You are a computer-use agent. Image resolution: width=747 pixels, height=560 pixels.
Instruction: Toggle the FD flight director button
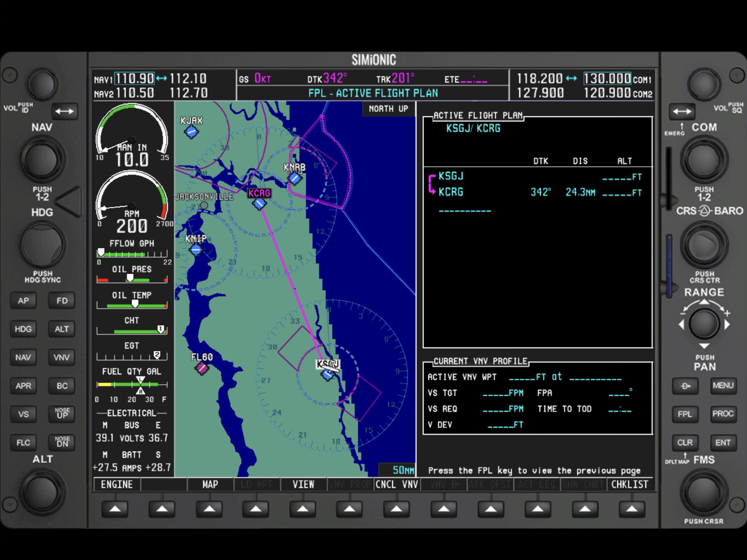pyautogui.click(x=62, y=300)
